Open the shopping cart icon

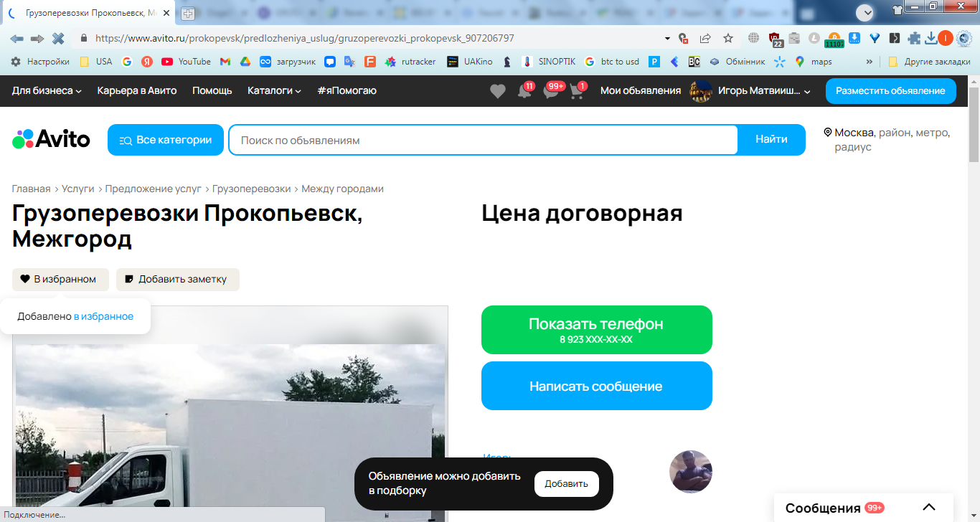(577, 91)
